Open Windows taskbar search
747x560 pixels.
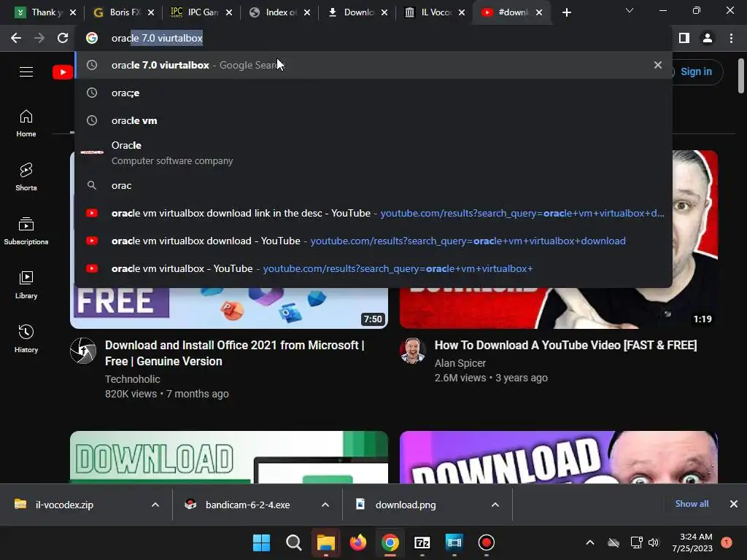(293, 542)
